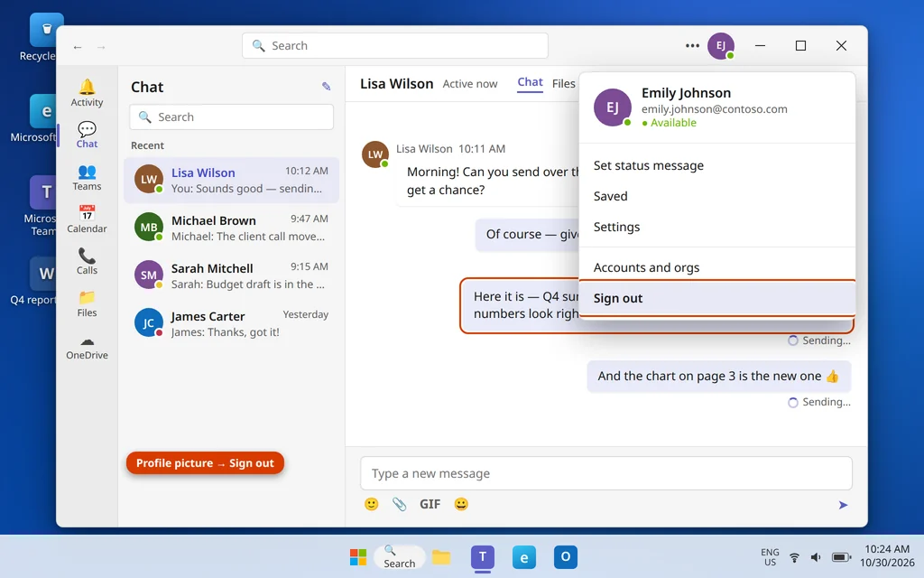Attach a file with the paperclip icon
This screenshot has width=924, height=578.
point(400,504)
